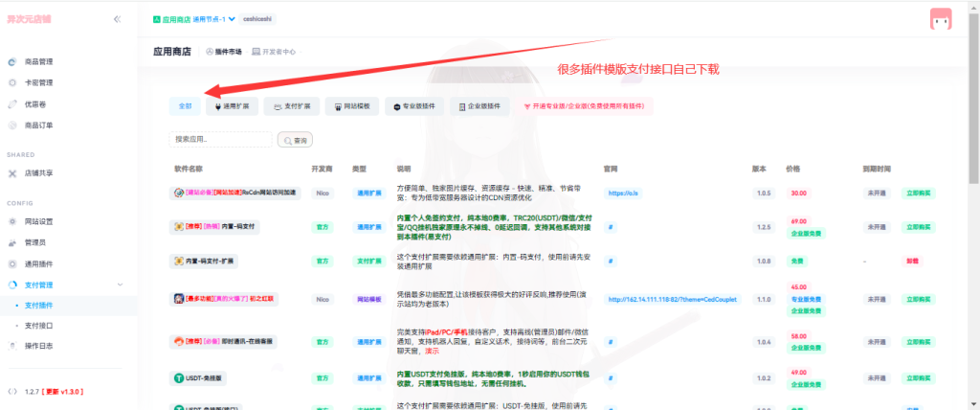Filter by 支付扩展 plugins
The height and width of the screenshot is (410, 980).
(x=291, y=106)
